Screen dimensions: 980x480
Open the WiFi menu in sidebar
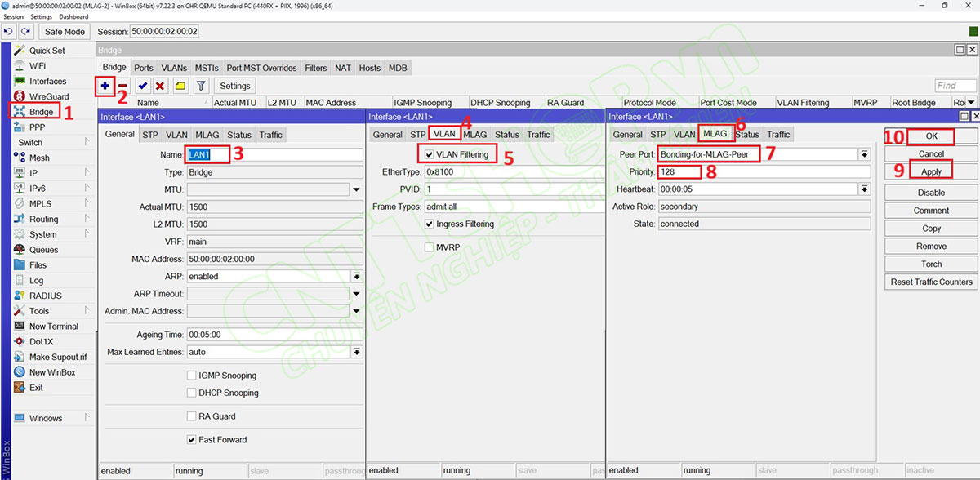tap(38, 66)
